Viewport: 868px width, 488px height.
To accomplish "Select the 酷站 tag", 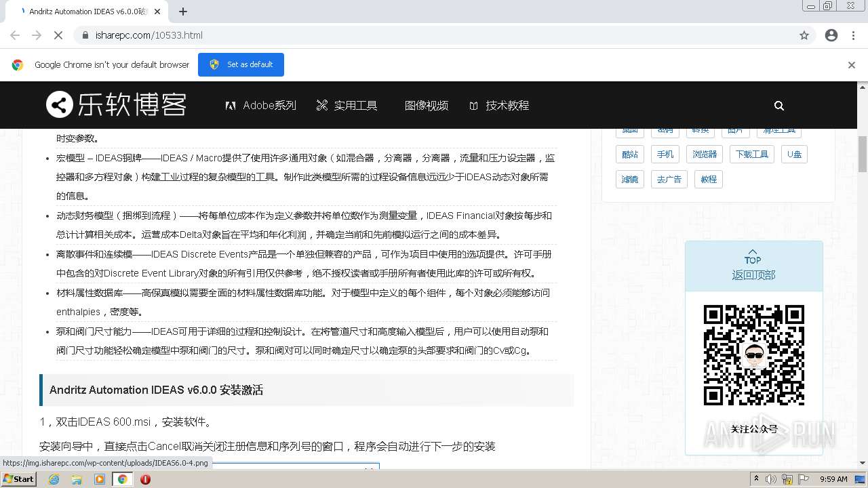I will [630, 155].
